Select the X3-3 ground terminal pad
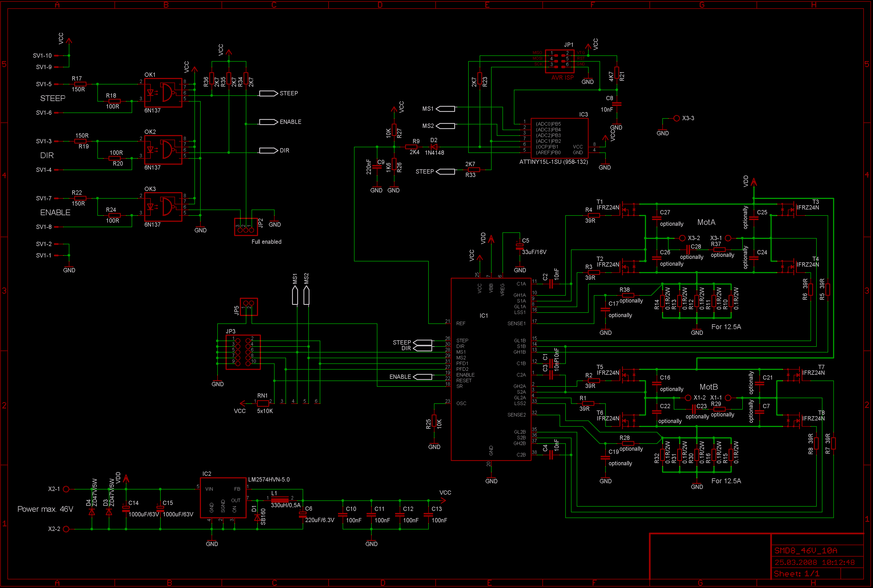Viewport: 873px width, 588px height. coord(677,118)
